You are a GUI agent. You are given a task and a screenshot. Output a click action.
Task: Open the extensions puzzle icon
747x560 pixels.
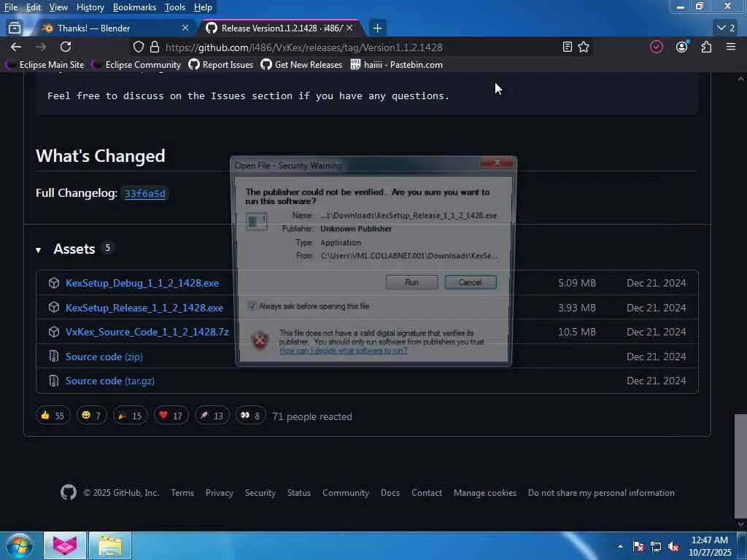(706, 47)
